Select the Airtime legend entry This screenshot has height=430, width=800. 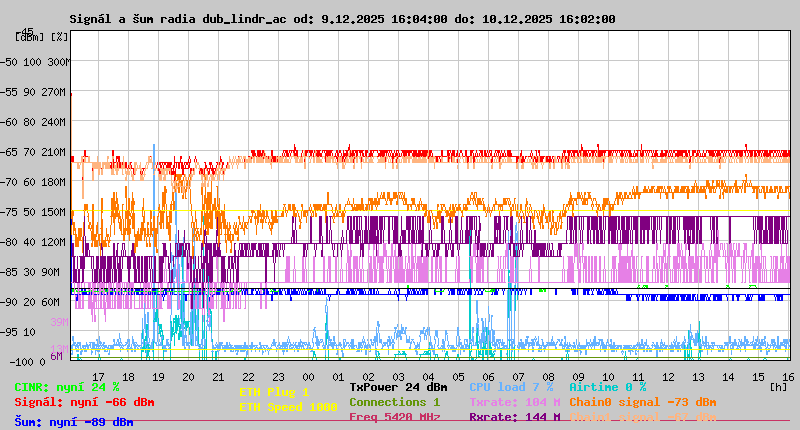607,386
